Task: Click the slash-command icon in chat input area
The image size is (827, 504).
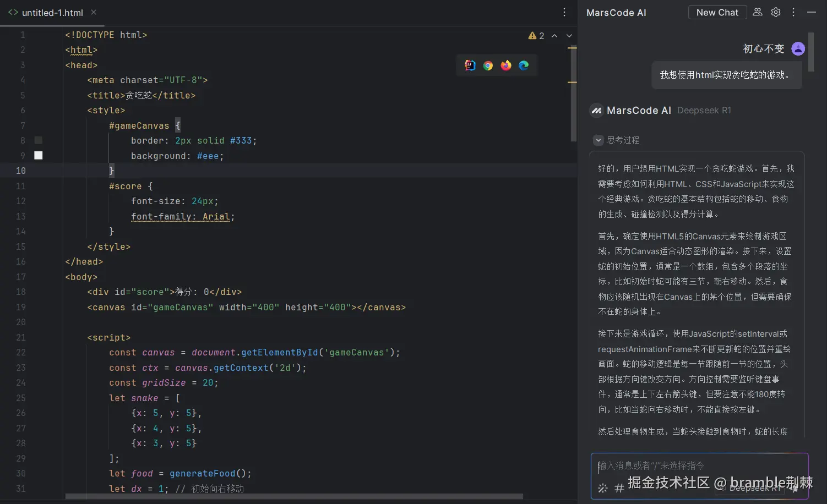Action: click(603, 487)
